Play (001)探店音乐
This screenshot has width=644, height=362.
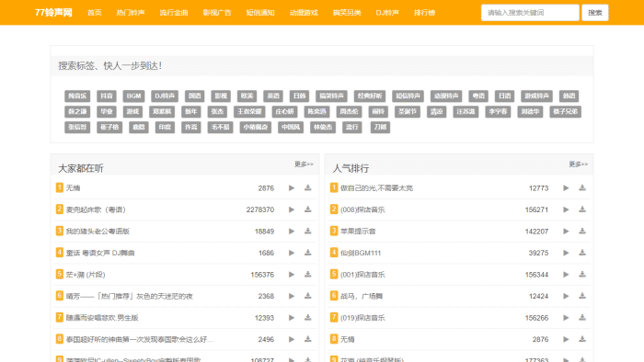click(x=566, y=275)
